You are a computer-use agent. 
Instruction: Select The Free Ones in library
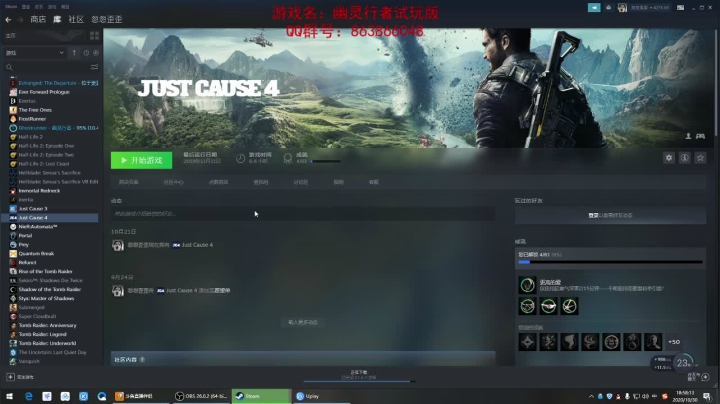click(35, 110)
